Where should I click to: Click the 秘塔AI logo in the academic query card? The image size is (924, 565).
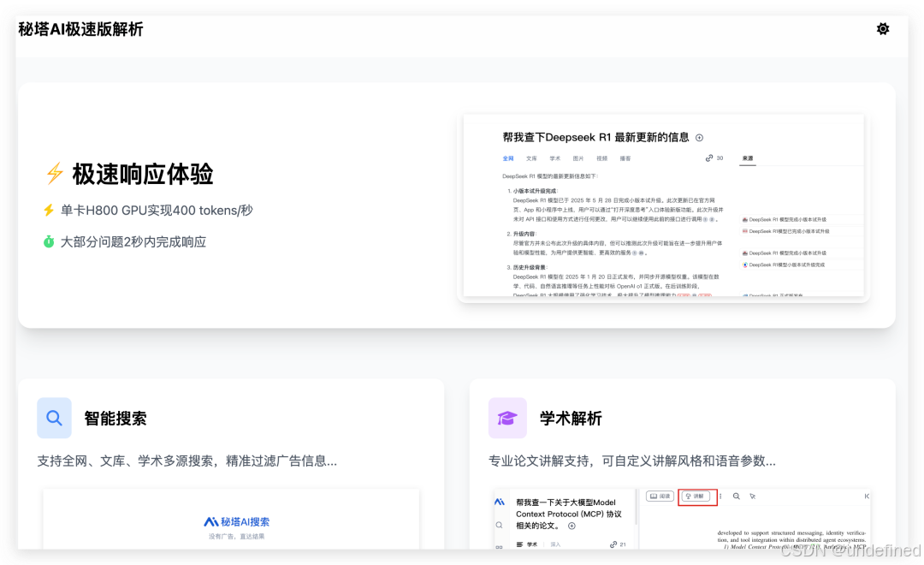click(498, 500)
